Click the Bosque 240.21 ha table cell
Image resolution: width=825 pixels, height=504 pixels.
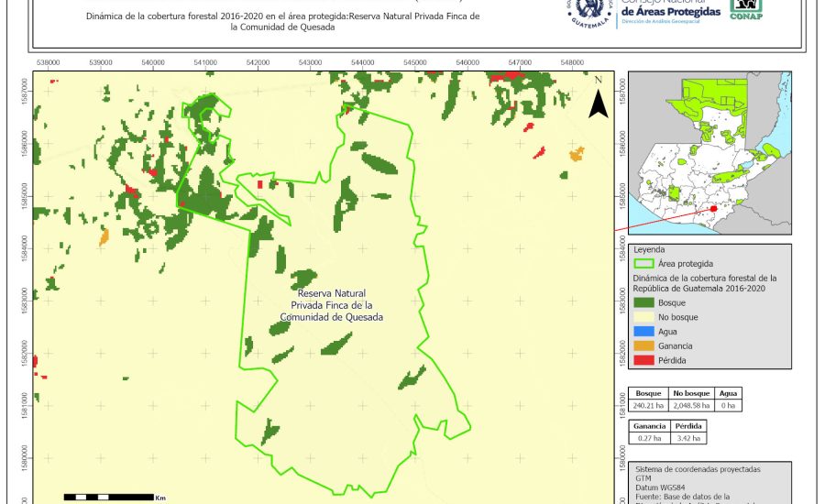pos(647,404)
